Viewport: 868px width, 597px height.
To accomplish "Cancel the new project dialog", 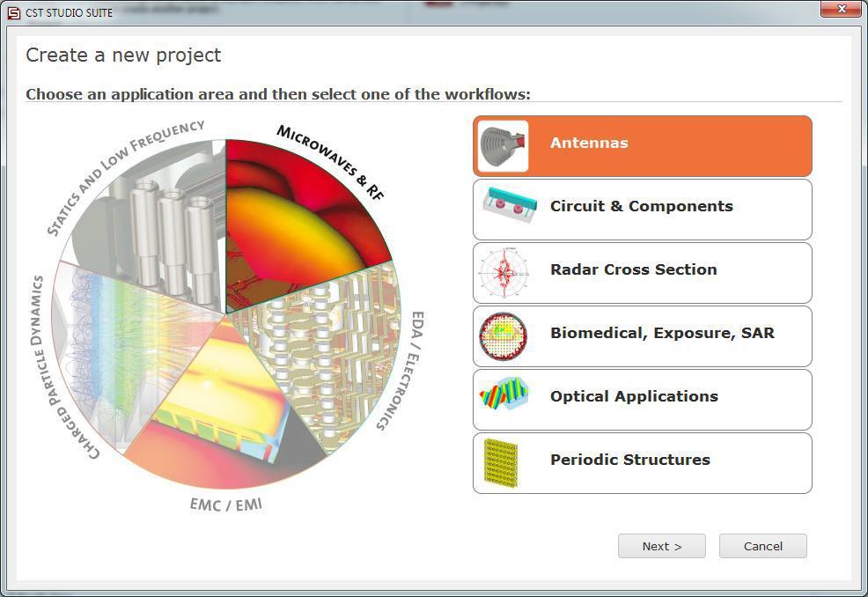I will point(763,546).
